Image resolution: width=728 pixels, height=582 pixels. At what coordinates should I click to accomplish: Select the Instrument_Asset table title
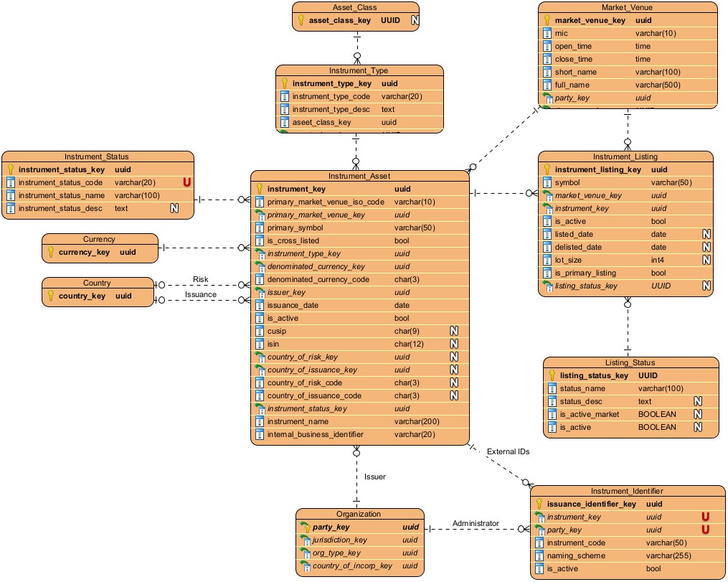coord(359,176)
